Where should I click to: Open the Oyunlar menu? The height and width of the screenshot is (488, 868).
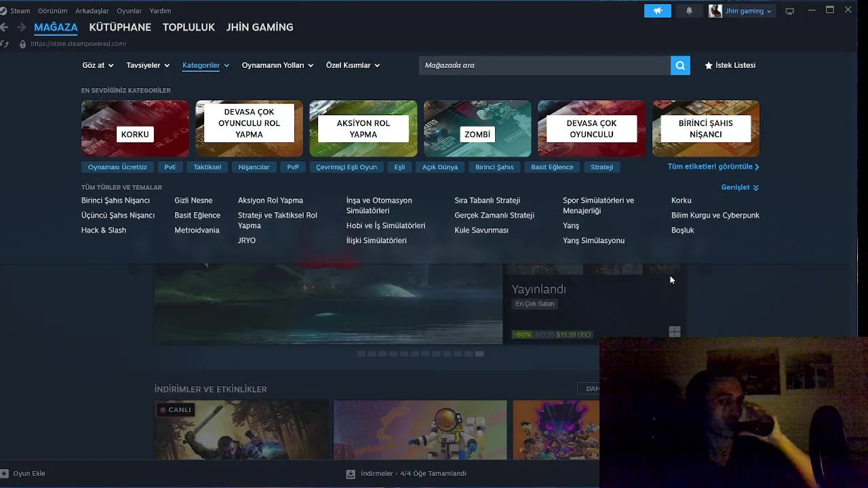[129, 11]
